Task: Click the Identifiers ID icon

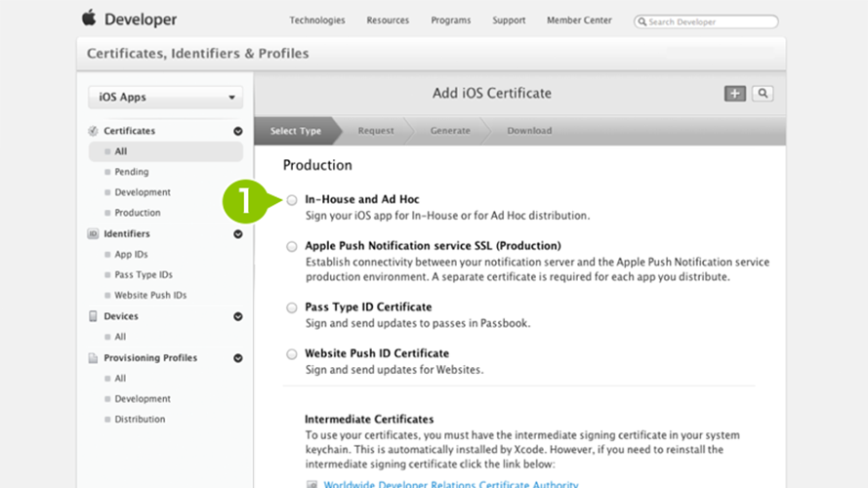Action: (x=93, y=234)
